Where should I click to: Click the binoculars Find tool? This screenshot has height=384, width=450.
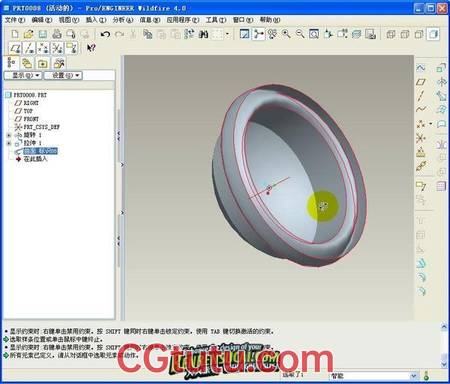(203, 34)
